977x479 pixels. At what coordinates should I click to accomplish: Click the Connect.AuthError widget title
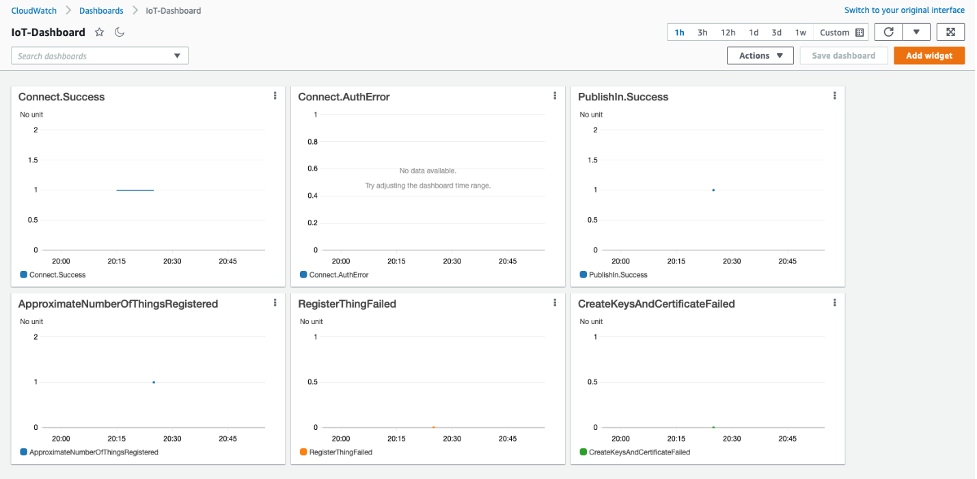344,97
